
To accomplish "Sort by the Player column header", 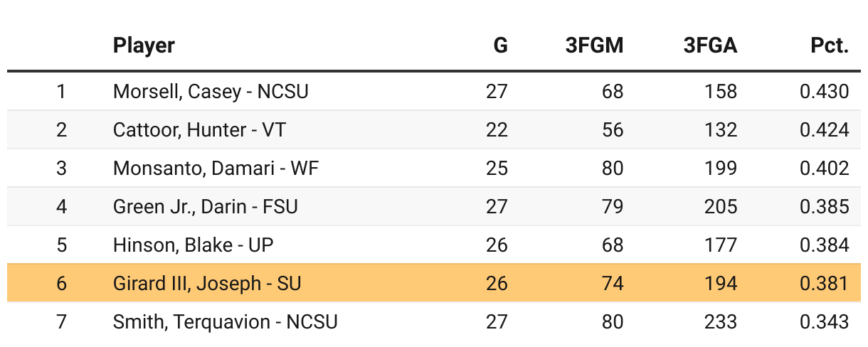I will click(144, 46).
